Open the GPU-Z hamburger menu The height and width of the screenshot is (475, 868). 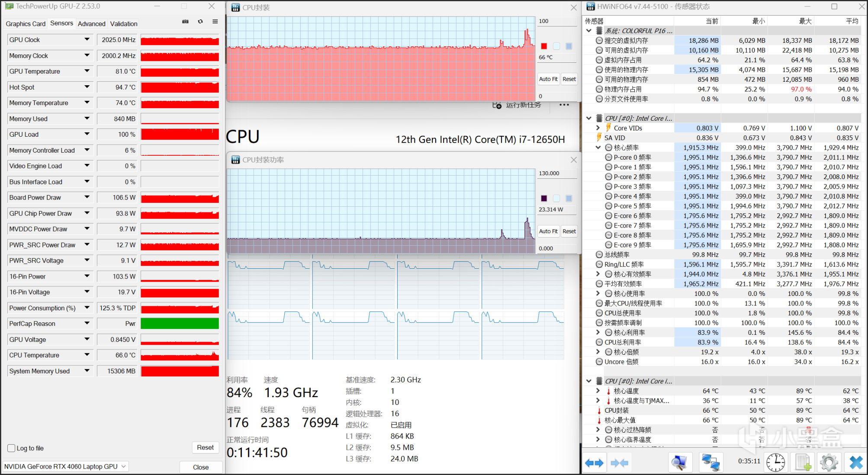(x=215, y=22)
